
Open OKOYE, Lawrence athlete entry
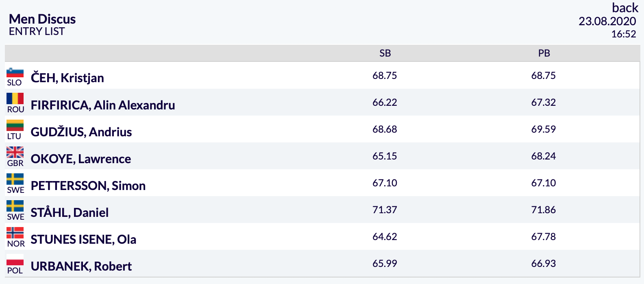click(81, 159)
